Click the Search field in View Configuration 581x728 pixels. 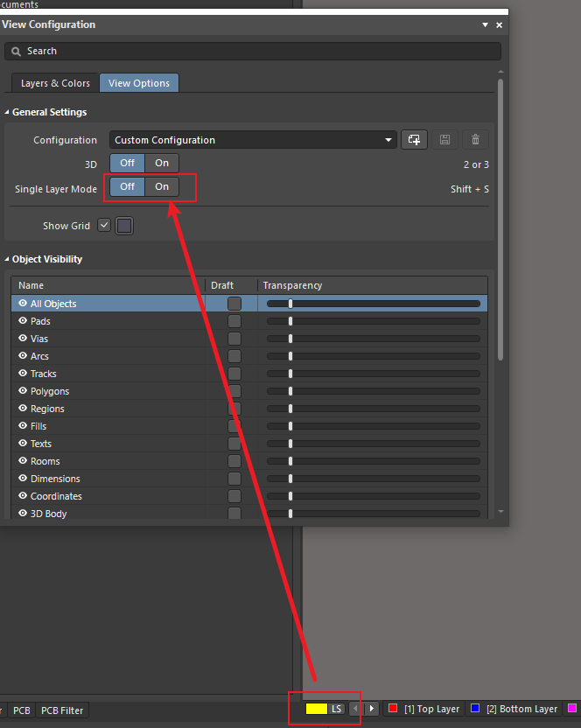click(x=253, y=51)
